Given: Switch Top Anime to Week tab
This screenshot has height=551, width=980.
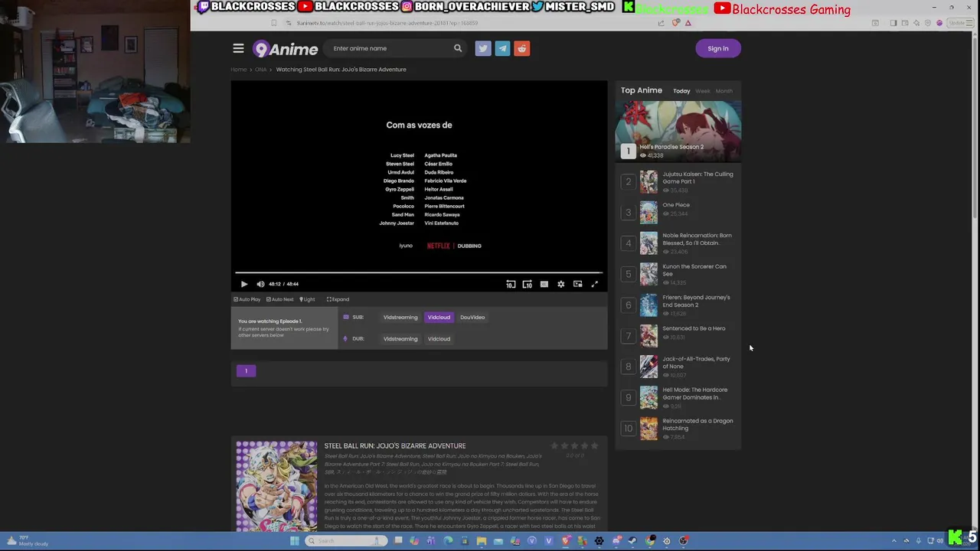Looking at the screenshot, I should coord(702,91).
